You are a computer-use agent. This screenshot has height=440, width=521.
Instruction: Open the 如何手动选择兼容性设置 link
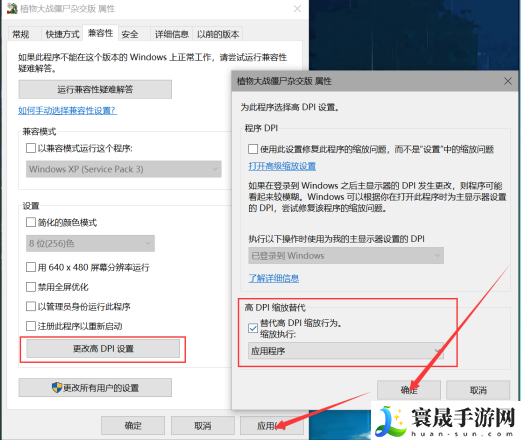pyautogui.click(x=67, y=110)
